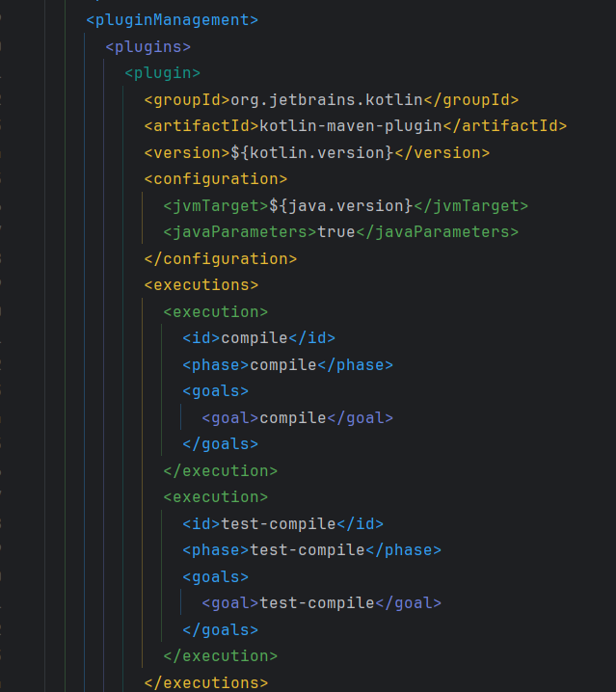Click the ${java.version} jvmTarget value

point(340,205)
